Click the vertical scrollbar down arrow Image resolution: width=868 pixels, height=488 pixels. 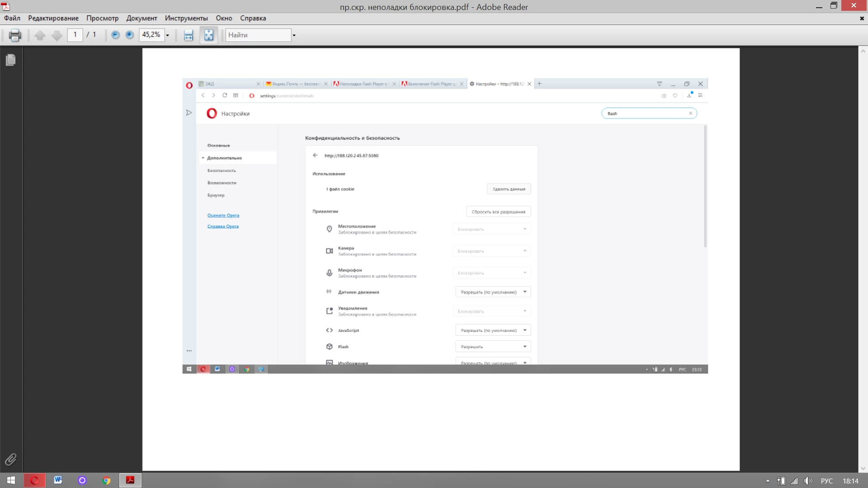[863, 469]
